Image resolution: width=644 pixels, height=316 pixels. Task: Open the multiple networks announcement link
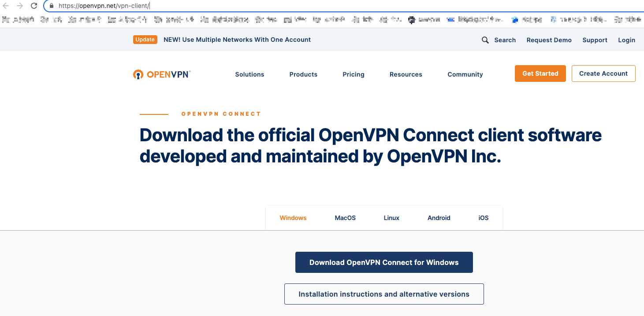click(x=237, y=40)
